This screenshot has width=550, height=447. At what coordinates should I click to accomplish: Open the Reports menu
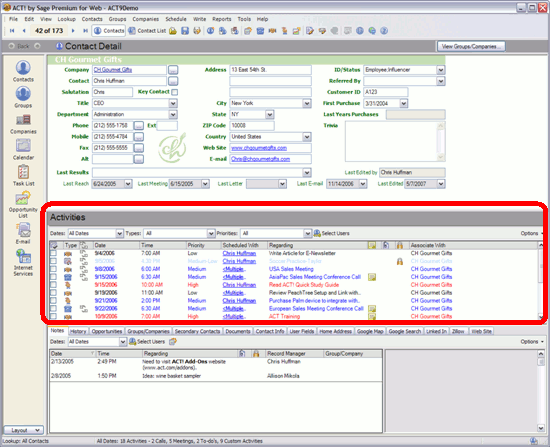point(222,19)
